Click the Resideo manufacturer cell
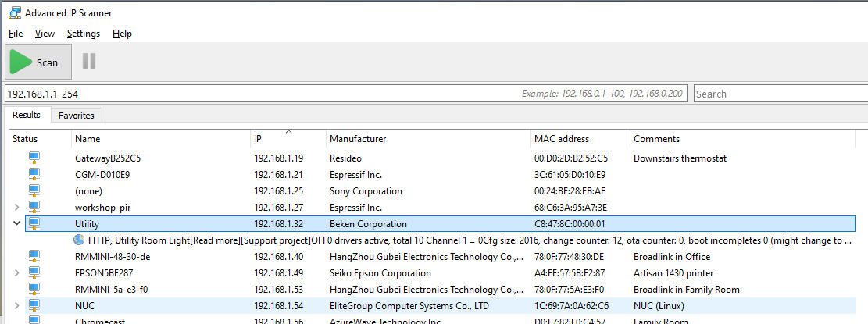Image resolution: width=868 pixels, height=324 pixels. (x=345, y=158)
